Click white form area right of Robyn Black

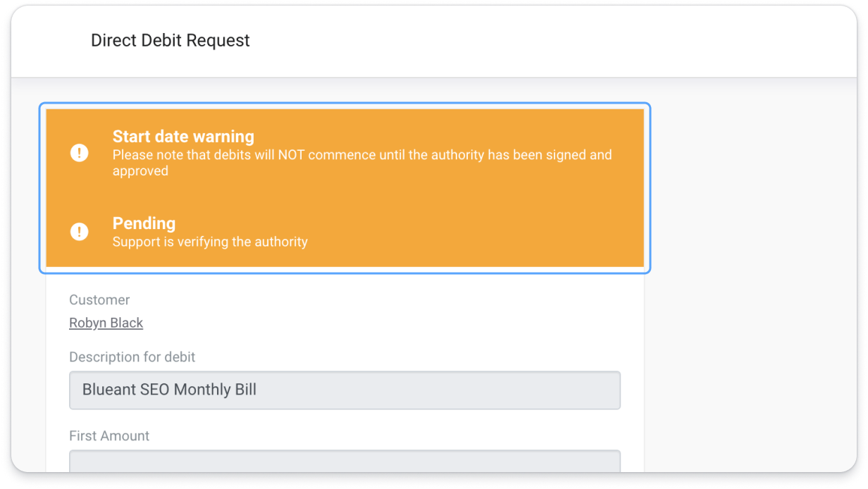click(387, 323)
